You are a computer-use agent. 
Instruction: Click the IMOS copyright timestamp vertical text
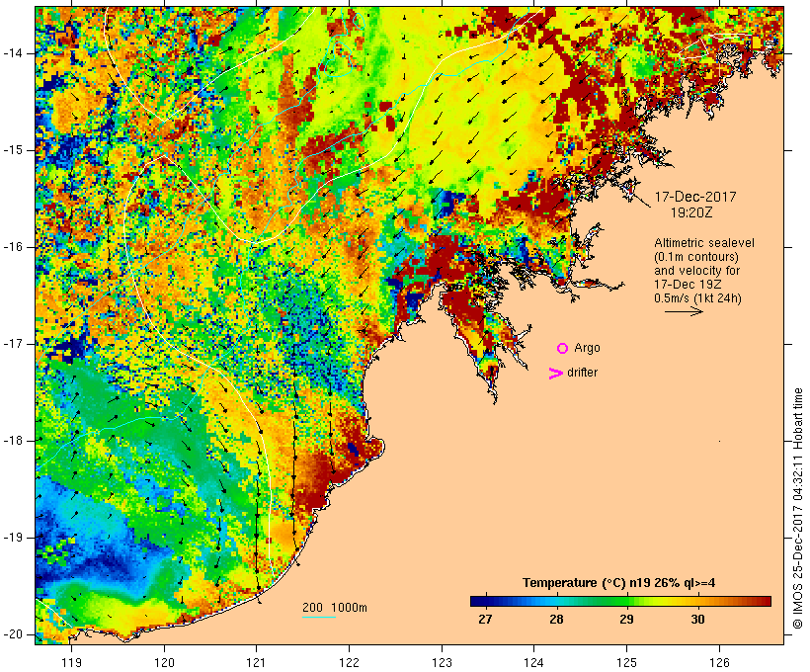click(798, 509)
